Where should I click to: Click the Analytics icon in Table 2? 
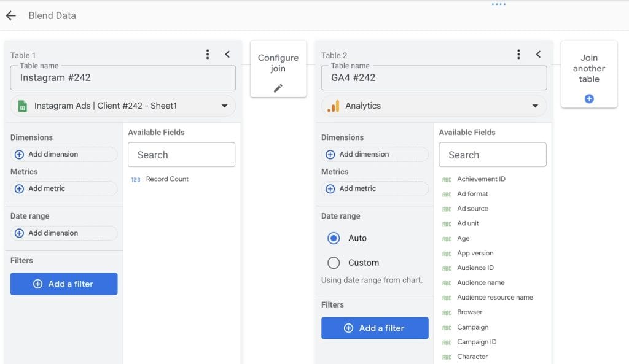click(333, 106)
